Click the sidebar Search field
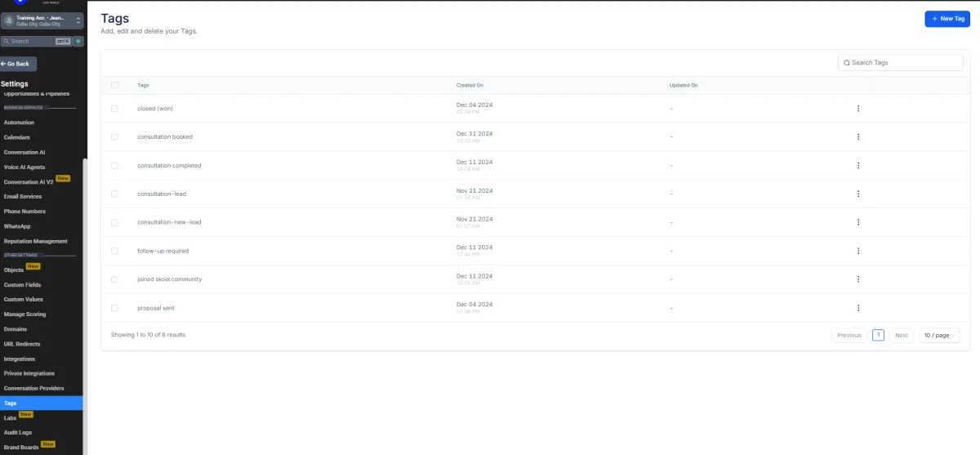Viewport: 980px width, 455px height. [x=37, y=41]
